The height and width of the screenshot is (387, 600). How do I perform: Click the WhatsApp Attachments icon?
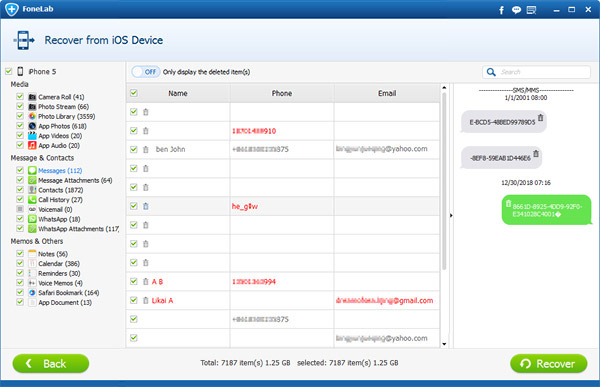tap(32, 229)
